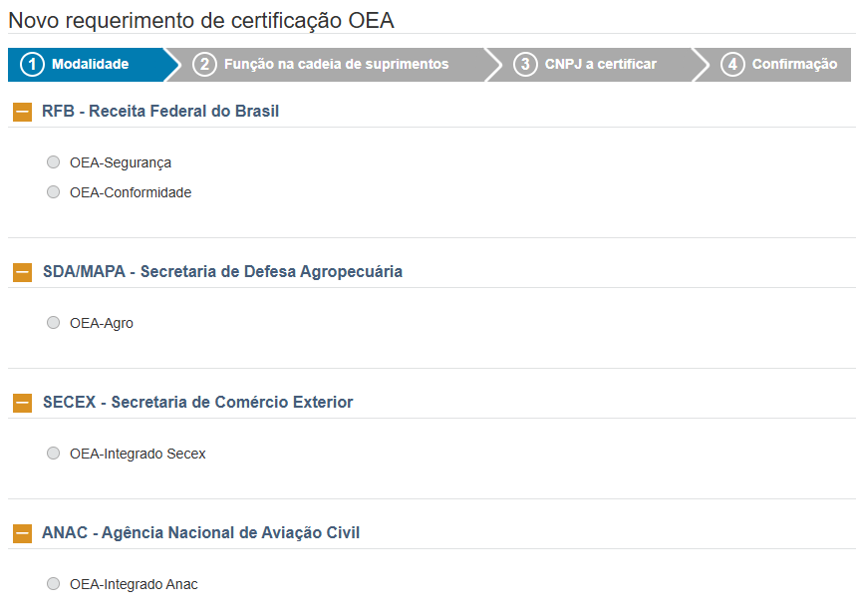Open step Função na cadeia de suprimentos
856x616 pixels.
coord(336,65)
